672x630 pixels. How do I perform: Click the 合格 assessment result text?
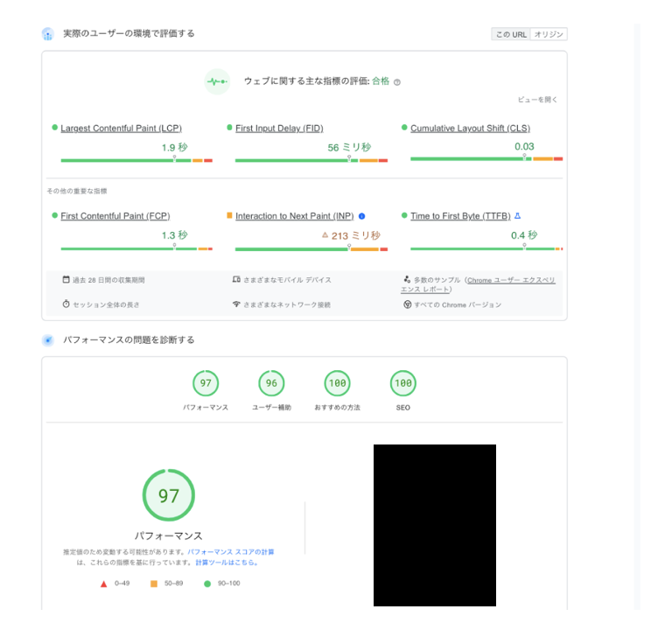(381, 81)
